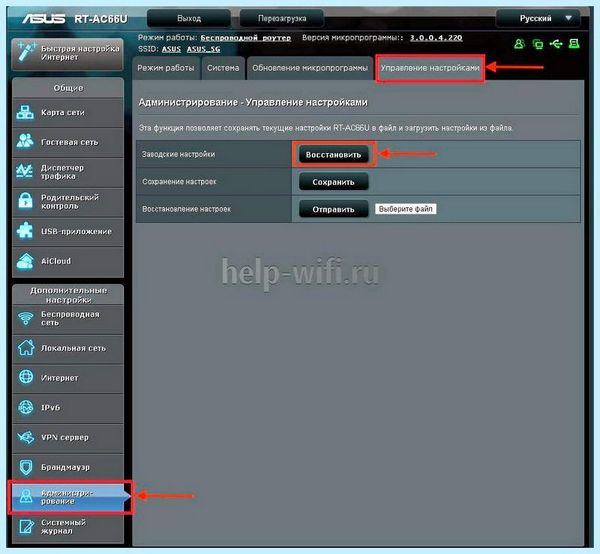The height and width of the screenshot is (554, 600).
Task: Click the Сохранение настроек row label
Action: (179, 182)
